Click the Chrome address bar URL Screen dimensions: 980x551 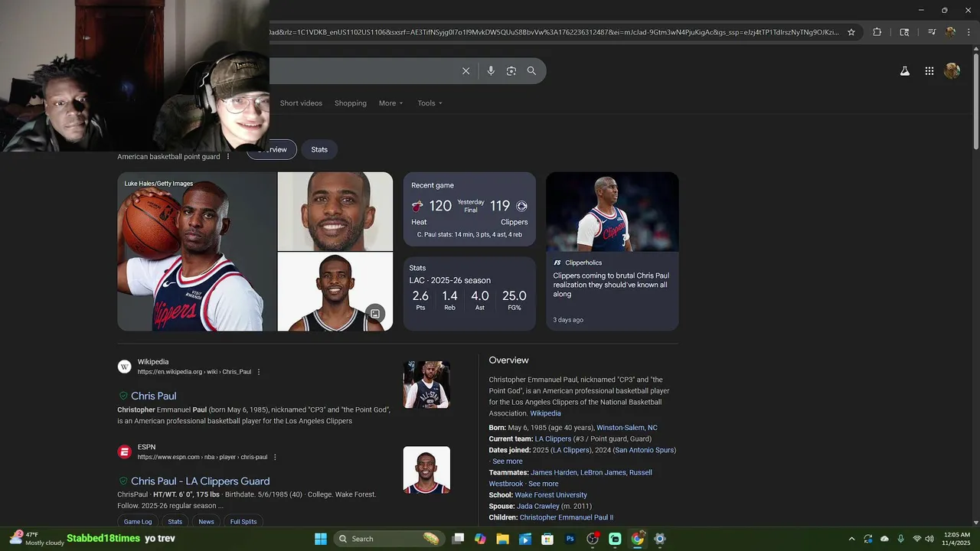coord(554,32)
